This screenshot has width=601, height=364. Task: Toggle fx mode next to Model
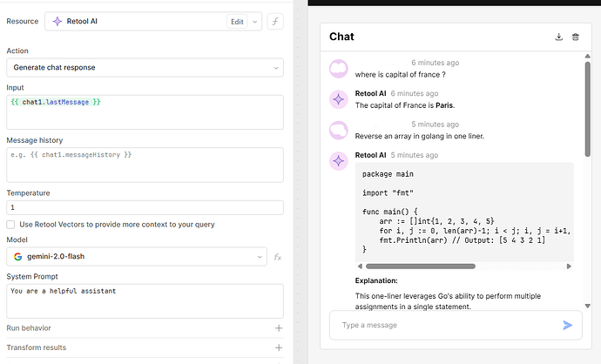click(278, 257)
